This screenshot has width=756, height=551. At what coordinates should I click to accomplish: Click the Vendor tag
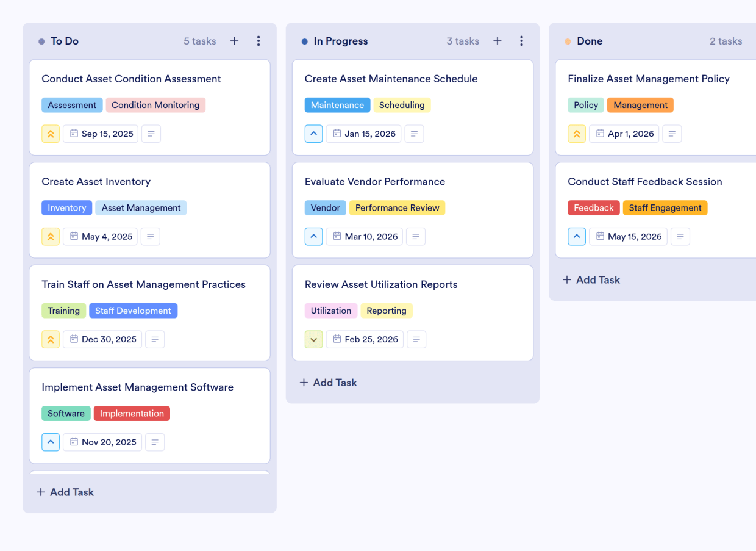[326, 208]
